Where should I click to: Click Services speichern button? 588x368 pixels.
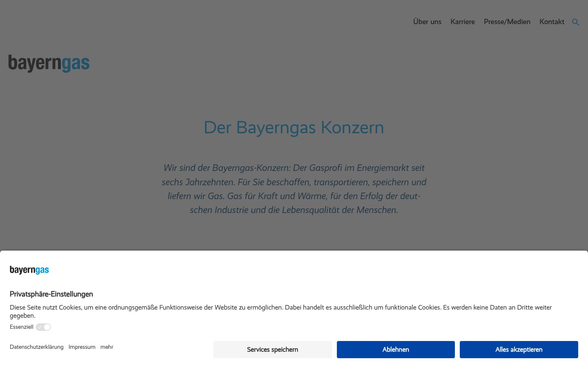272,350
